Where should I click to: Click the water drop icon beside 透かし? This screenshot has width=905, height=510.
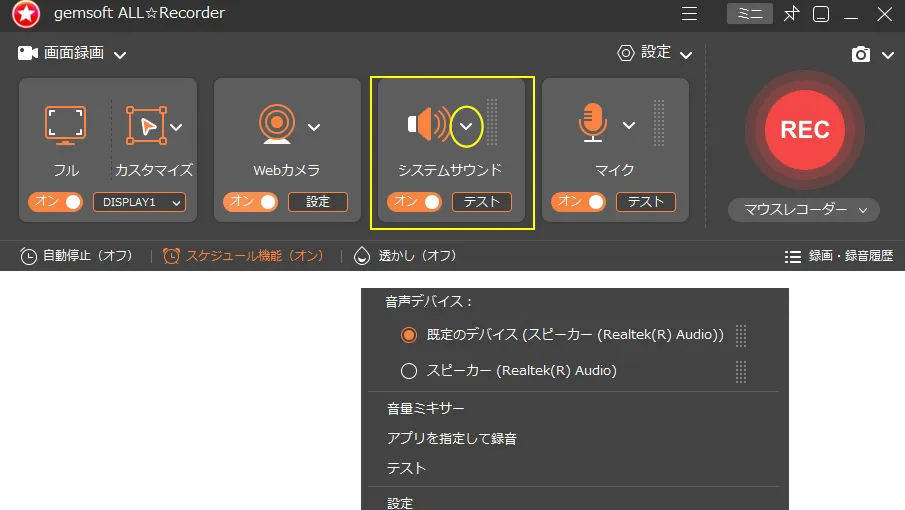(x=362, y=256)
